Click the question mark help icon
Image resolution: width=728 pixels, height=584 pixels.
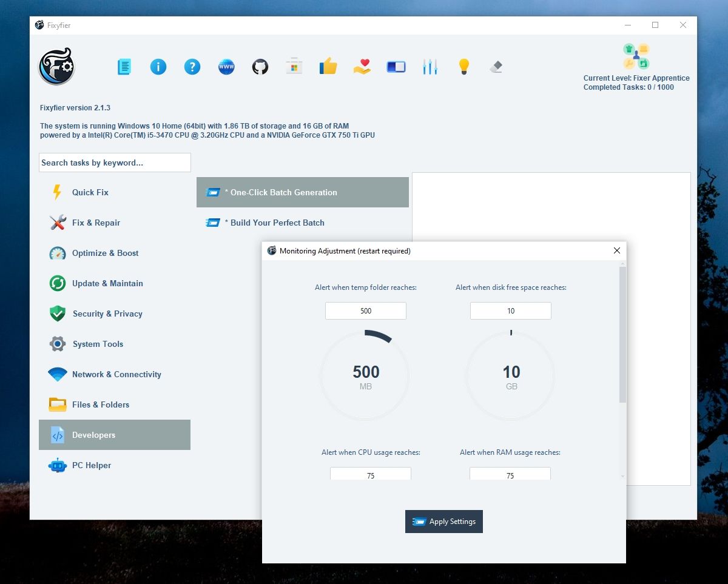pyautogui.click(x=192, y=66)
